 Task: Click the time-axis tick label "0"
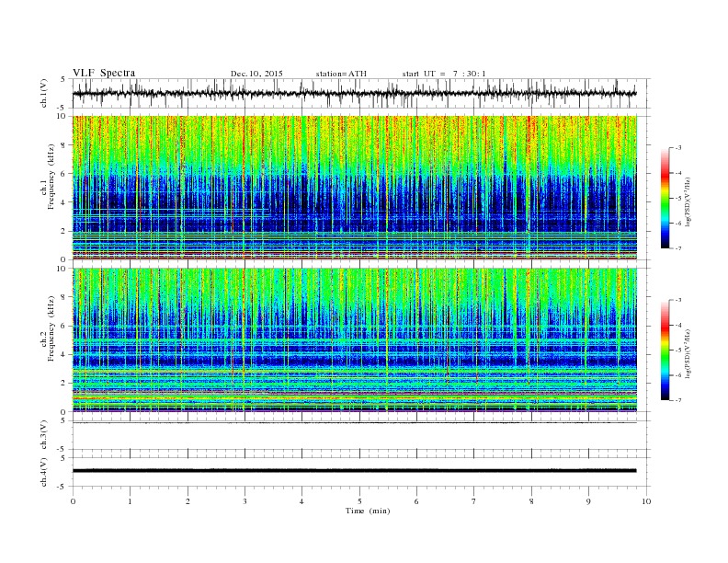click(x=73, y=501)
